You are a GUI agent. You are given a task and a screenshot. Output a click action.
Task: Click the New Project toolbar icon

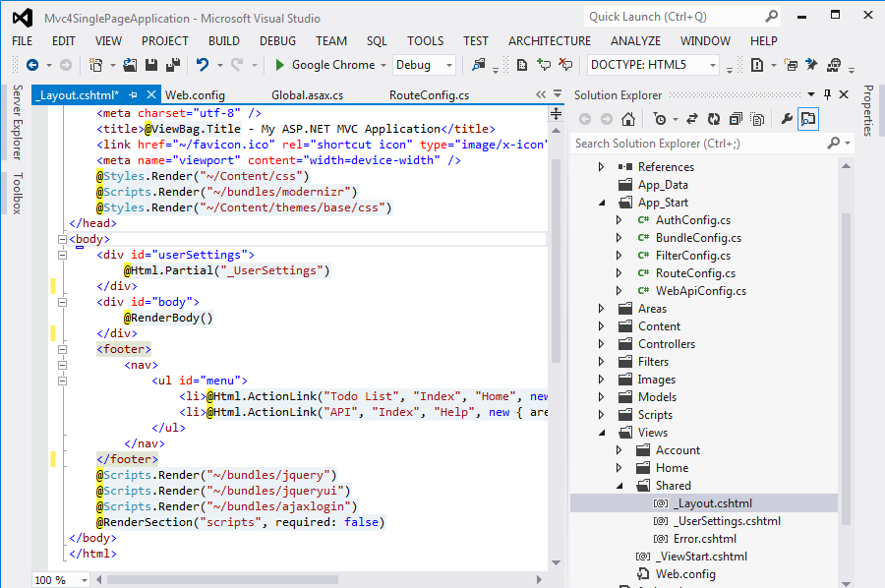(96, 65)
